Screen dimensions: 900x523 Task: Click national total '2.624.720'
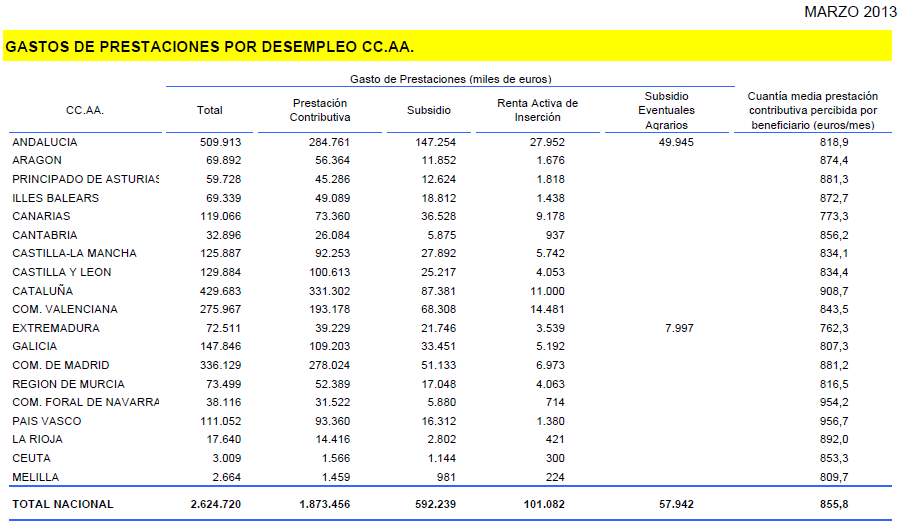pos(216,505)
